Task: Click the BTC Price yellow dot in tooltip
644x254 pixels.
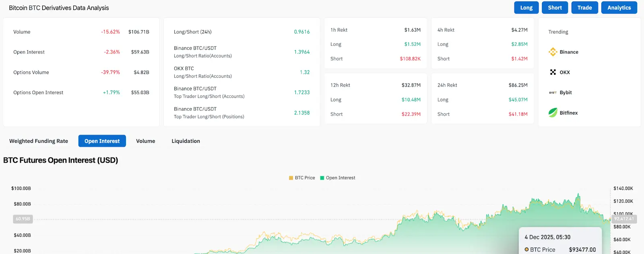Action: click(x=526, y=250)
